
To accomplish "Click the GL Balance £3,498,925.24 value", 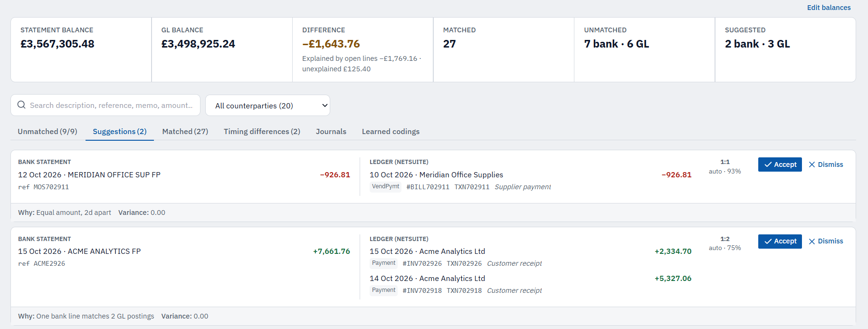I will (198, 44).
